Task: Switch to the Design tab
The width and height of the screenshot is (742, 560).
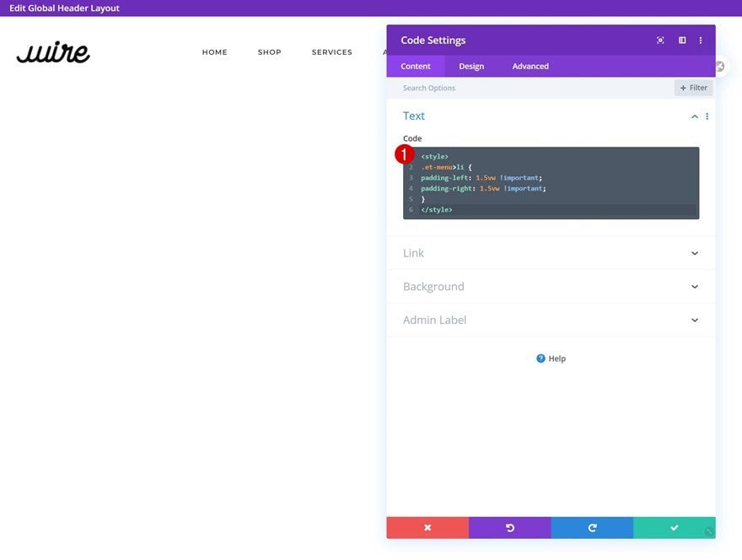Action: click(x=471, y=67)
